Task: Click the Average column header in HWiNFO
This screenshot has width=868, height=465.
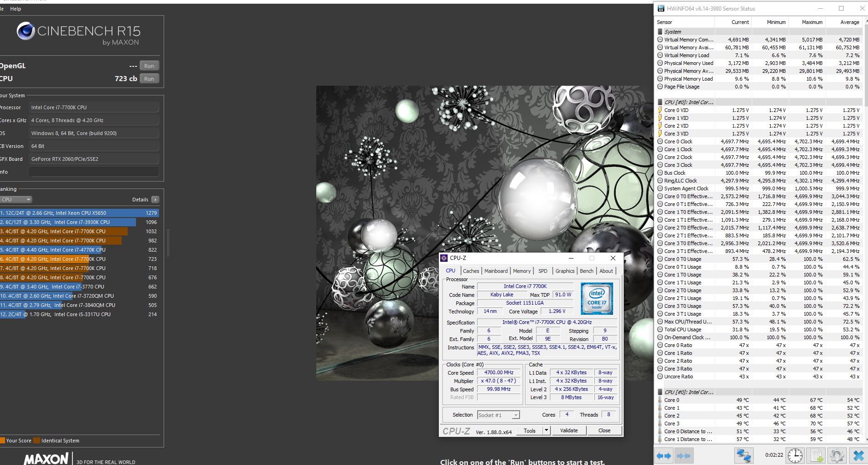Action: pyautogui.click(x=844, y=22)
